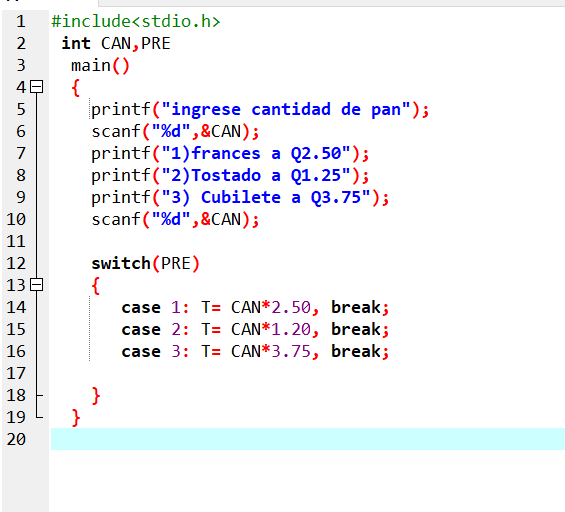The height and width of the screenshot is (512, 565).
Task: Click the closing brace on line 19
Action: coord(76,418)
